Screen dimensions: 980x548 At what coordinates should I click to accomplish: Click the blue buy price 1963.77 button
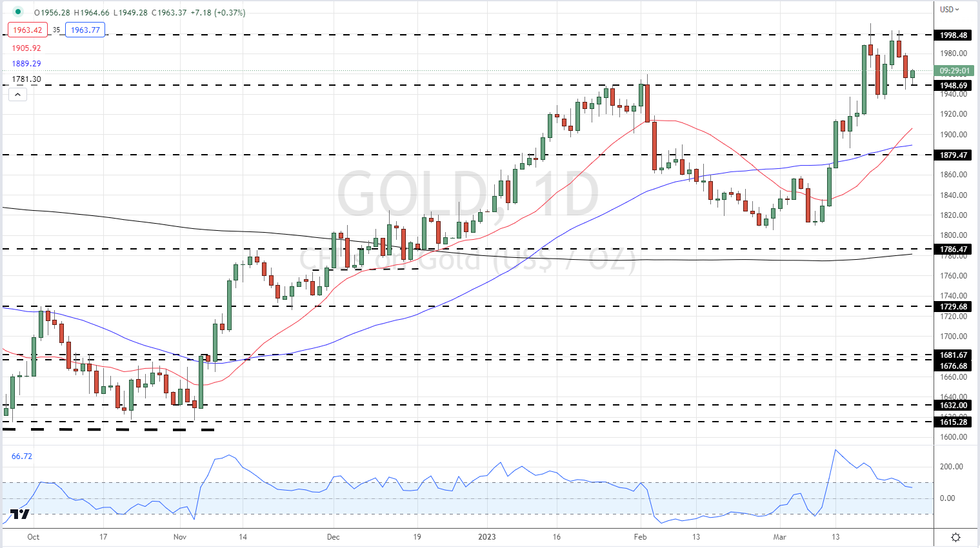coord(85,30)
